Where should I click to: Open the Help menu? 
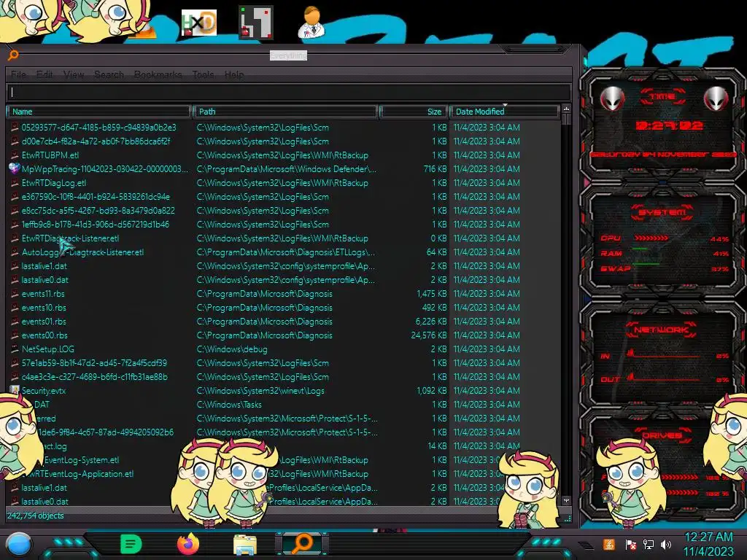[234, 75]
